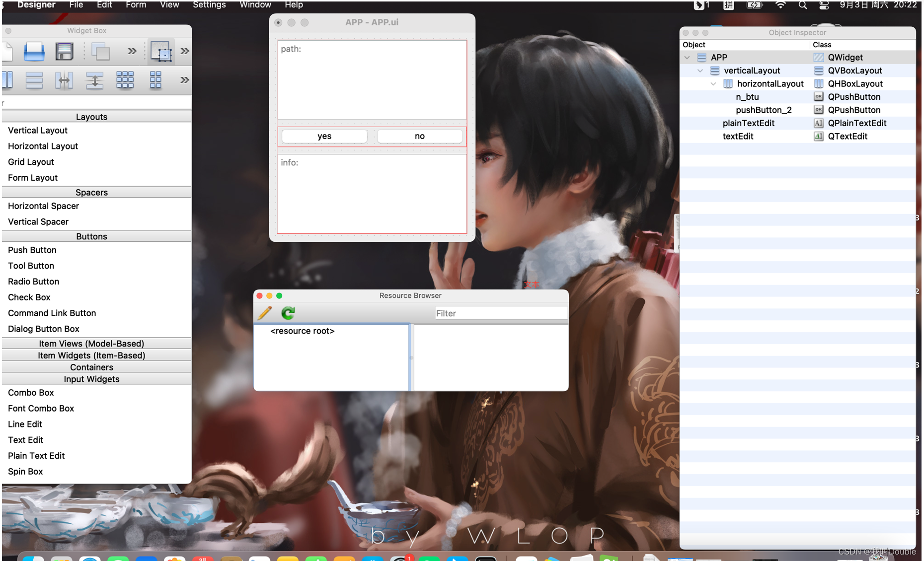This screenshot has width=924, height=561.
Task: Open the Help menu
Action: pyautogui.click(x=294, y=5)
